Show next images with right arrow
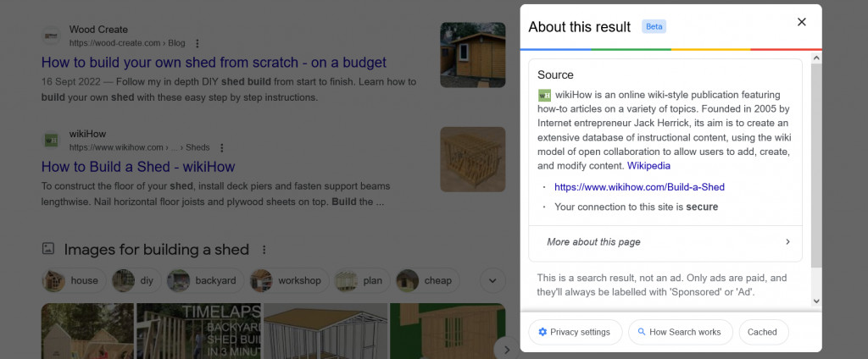868x359 pixels. pyautogui.click(x=506, y=350)
